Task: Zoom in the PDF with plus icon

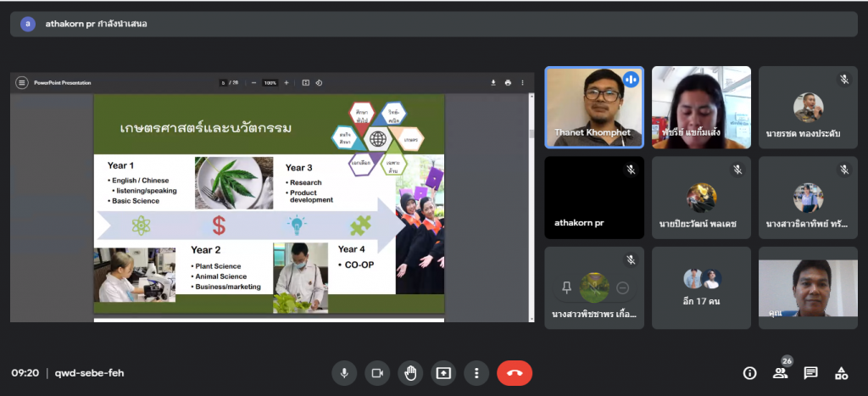Action: [287, 82]
